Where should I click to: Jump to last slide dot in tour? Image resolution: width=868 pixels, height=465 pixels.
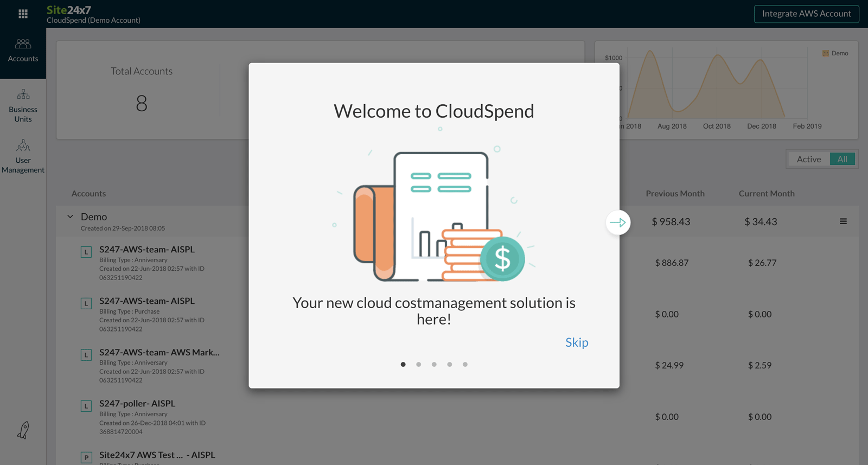465,365
